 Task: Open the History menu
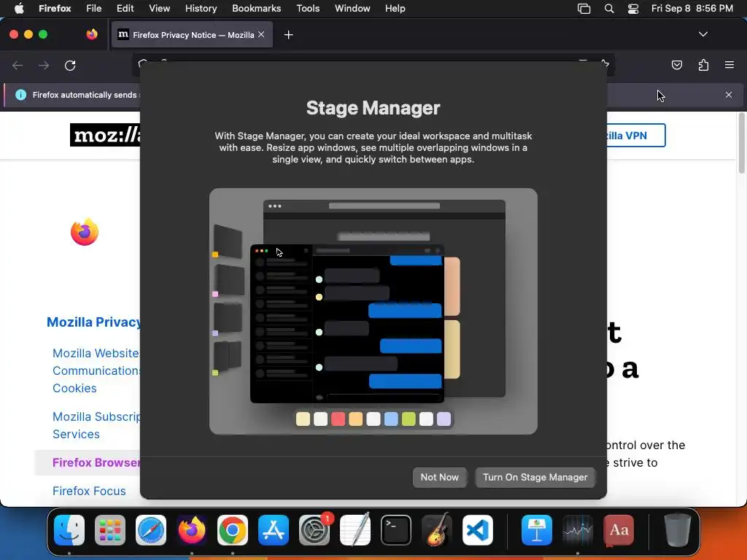pos(201,8)
